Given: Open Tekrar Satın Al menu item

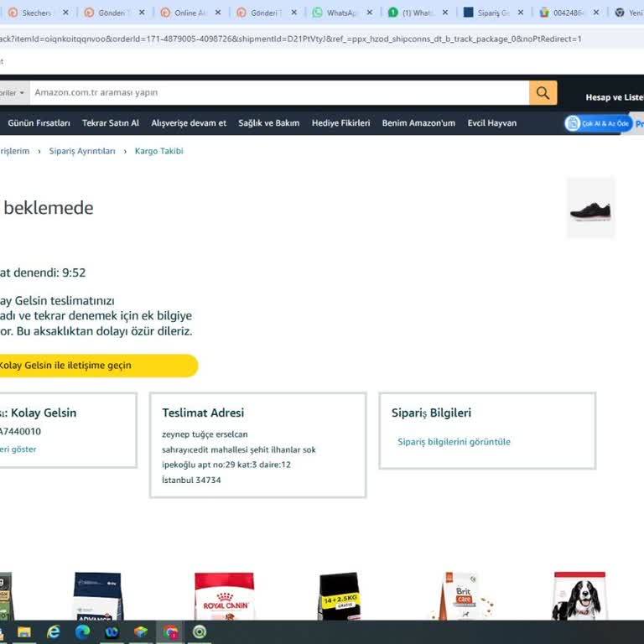Looking at the screenshot, I should click(x=111, y=123).
